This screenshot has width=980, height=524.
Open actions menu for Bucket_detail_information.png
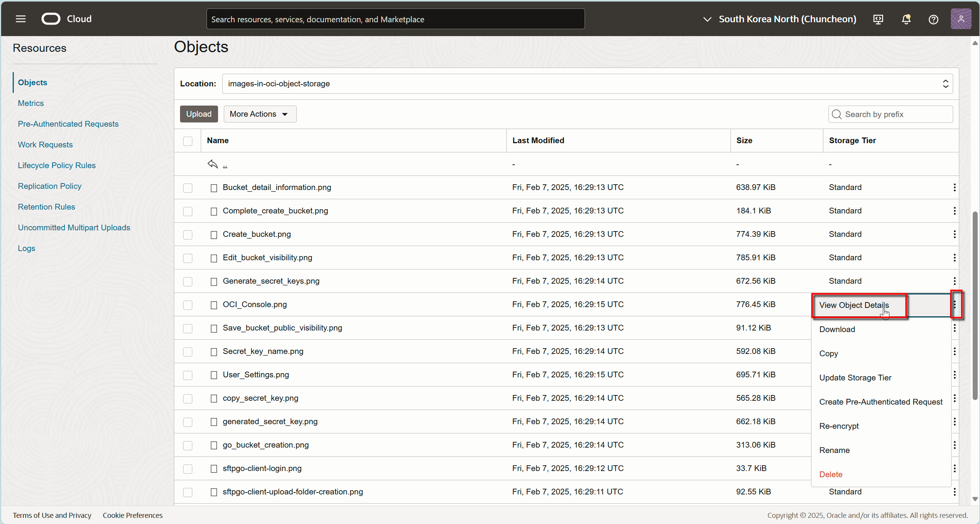954,187
